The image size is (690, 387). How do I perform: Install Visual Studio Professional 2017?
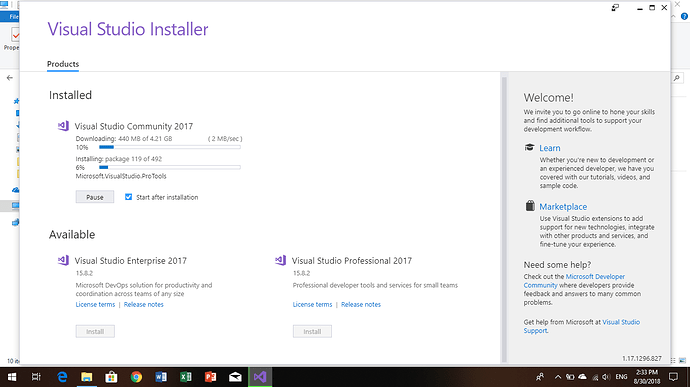(x=312, y=331)
